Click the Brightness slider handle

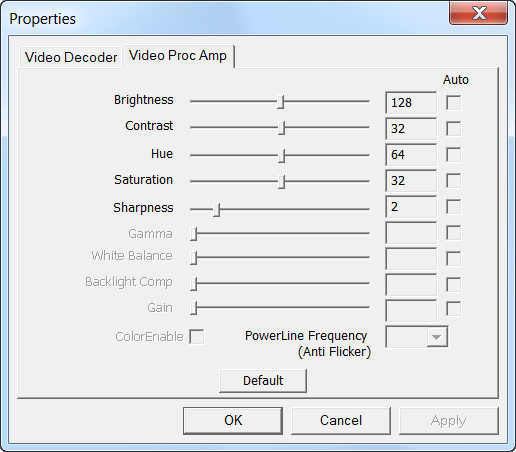pyautogui.click(x=281, y=102)
